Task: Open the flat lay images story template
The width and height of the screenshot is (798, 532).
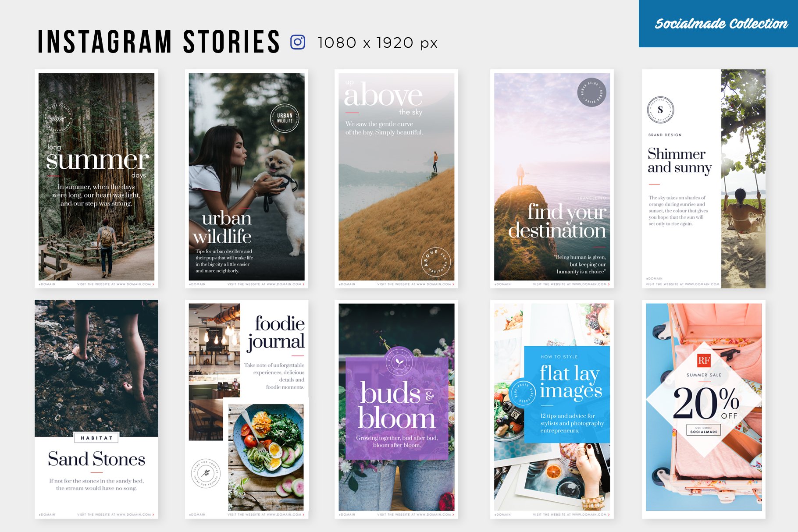Action: tap(552, 409)
